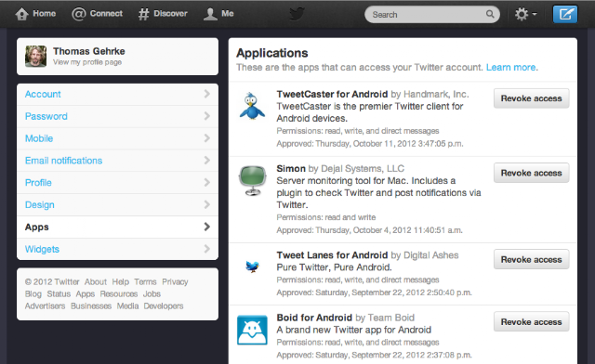Click the Me person icon

210,14
